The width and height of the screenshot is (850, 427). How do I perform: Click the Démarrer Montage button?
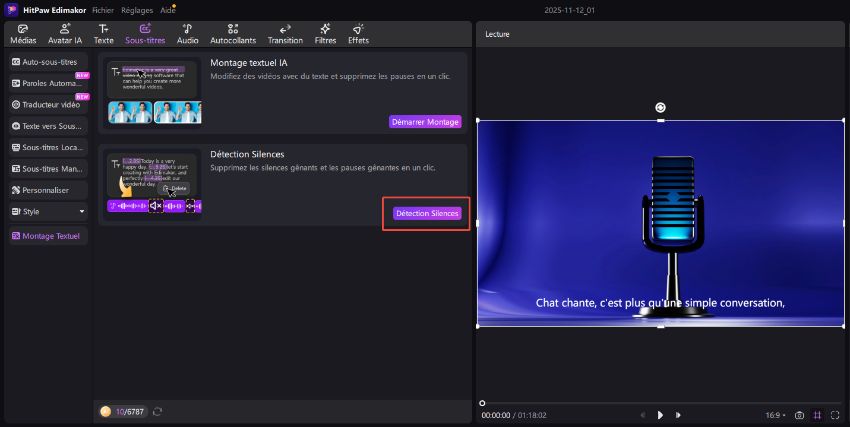pos(425,122)
